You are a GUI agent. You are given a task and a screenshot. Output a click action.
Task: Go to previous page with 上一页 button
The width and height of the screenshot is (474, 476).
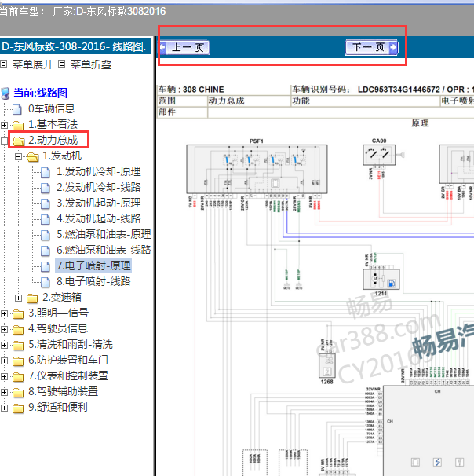click(184, 47)
